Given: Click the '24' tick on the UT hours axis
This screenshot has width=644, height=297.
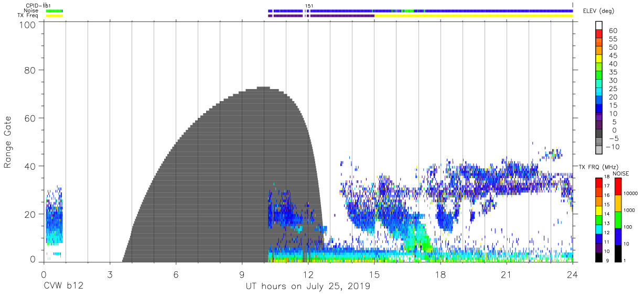Looking at the screenshot, I should click(x=573, y=275).
